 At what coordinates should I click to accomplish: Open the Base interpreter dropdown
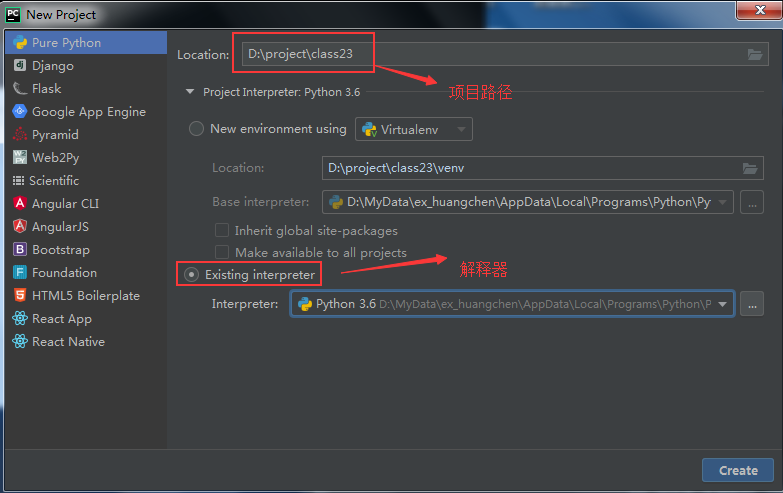click(x=528, y=202)
